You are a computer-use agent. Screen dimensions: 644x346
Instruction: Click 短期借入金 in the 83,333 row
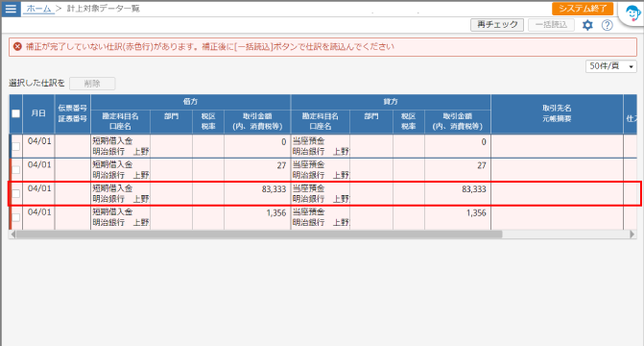click(112, 188)
